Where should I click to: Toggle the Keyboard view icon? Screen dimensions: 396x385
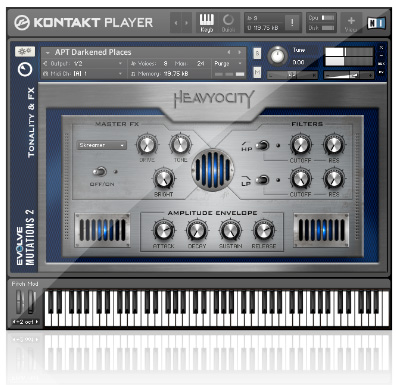[207, 23]
